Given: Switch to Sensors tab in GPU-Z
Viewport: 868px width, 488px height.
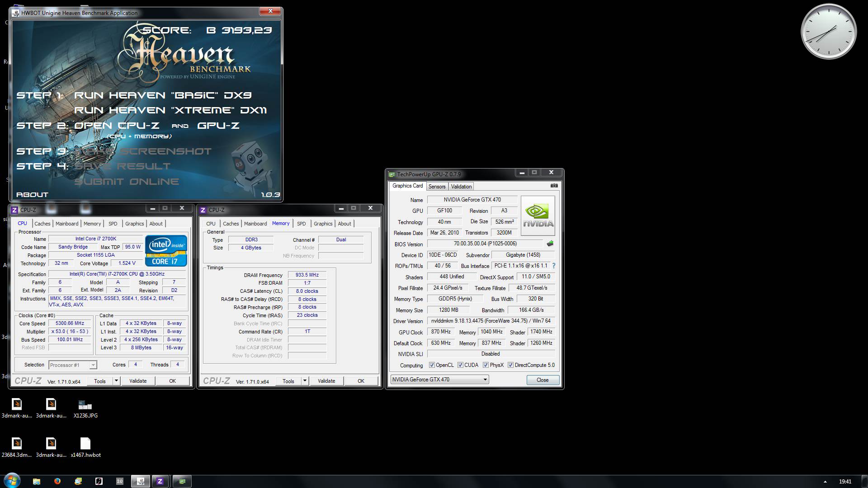Looking at the screenshot, I should pos(437,186).
